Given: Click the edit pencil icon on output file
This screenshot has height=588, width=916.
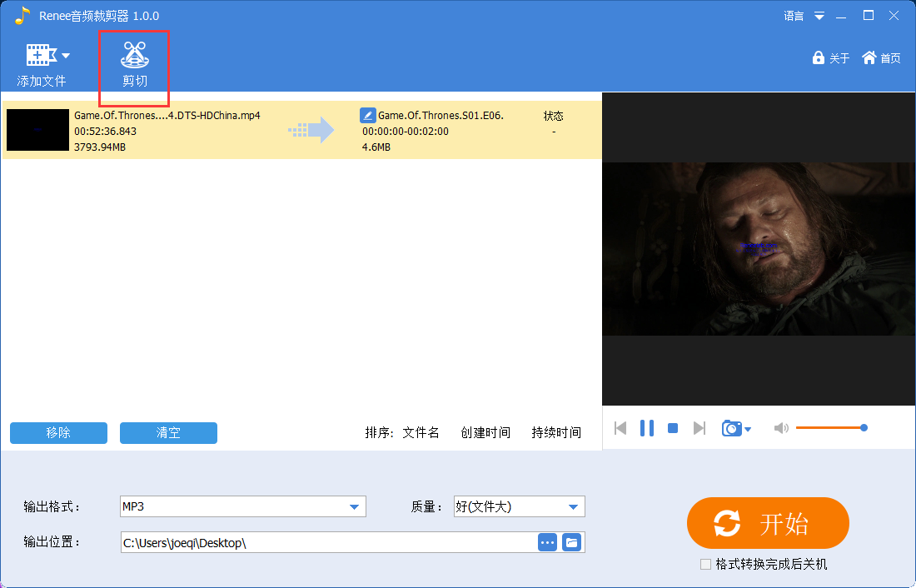Looking at the screenshot, I should [367, 115].
